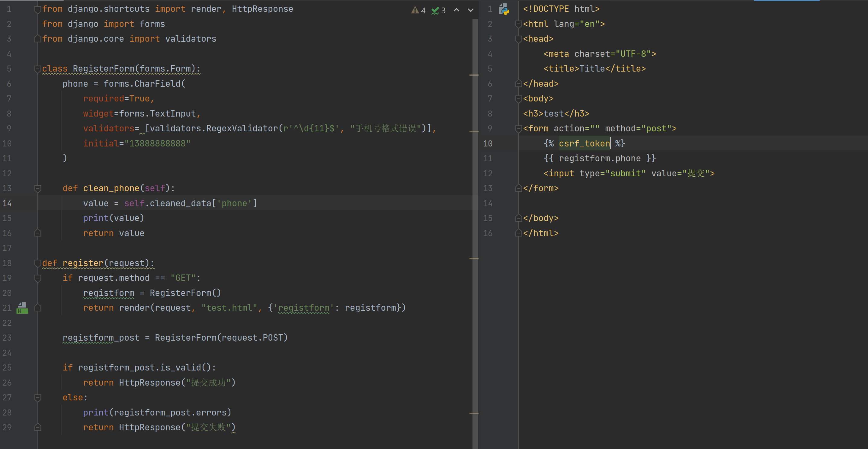Collapse the else block fold marker
This screenshot has width=868, height=449.
[37, 397]
